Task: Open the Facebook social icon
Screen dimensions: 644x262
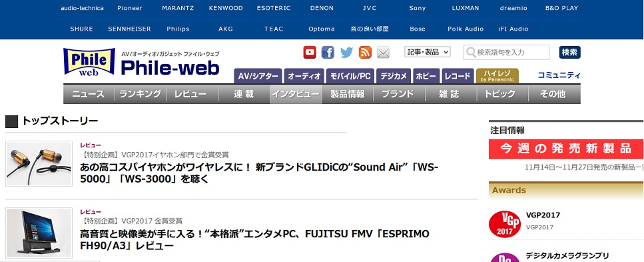Action: point(328,52)
